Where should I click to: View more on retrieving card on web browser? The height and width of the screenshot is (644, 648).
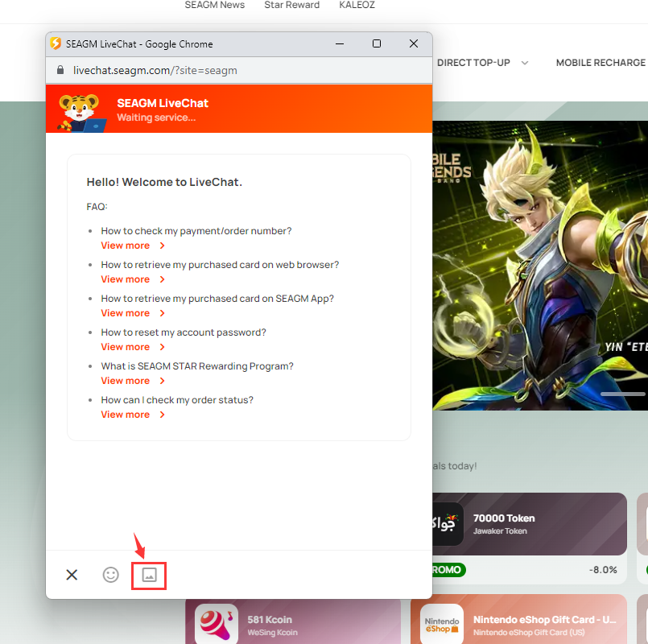pos(133,279)
